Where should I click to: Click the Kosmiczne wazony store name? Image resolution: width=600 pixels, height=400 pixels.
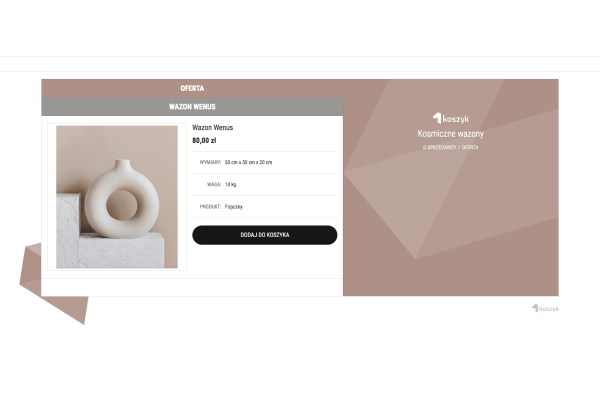coord(450,134)
